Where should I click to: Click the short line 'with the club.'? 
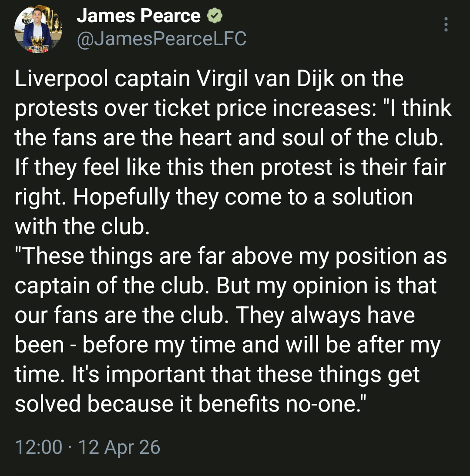click(82, 227)
